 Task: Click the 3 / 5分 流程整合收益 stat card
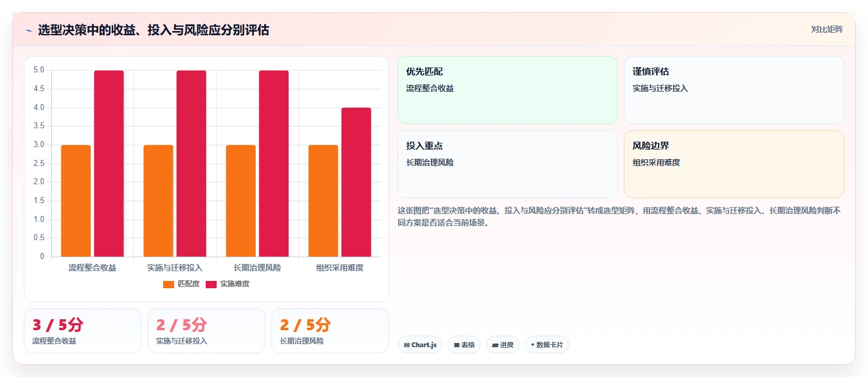point(82,331)
